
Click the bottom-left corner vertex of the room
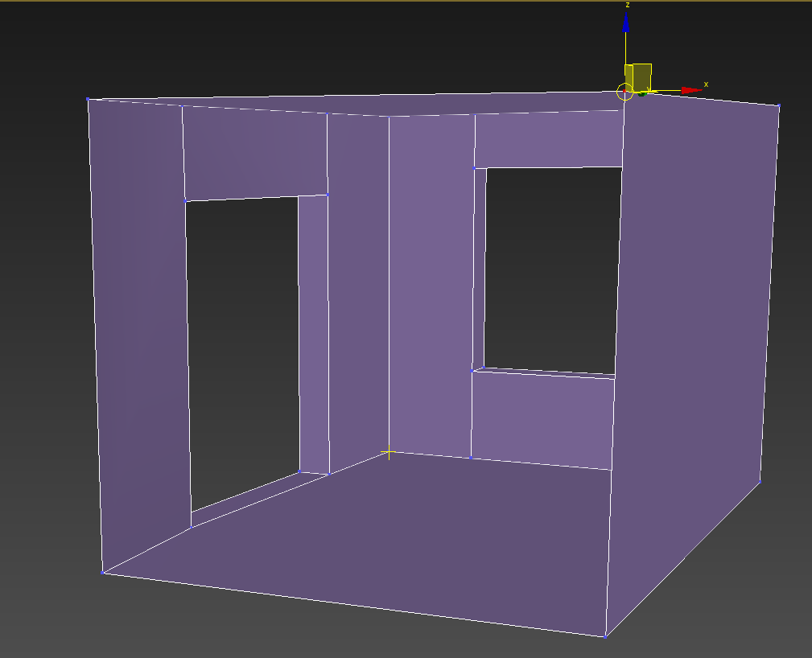tap(103, 573)
